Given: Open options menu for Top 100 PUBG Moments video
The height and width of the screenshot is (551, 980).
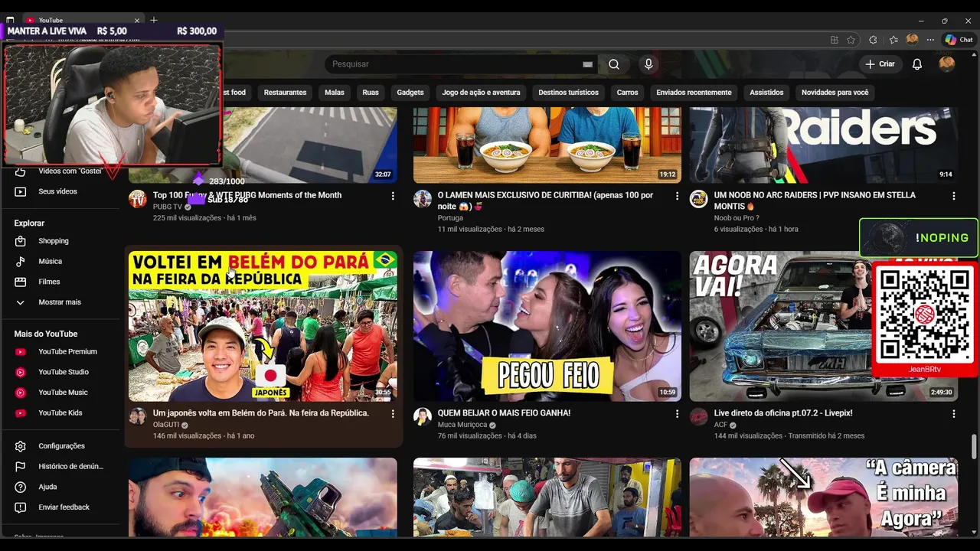Looking at the screenshot, I should tap(393, 197).
